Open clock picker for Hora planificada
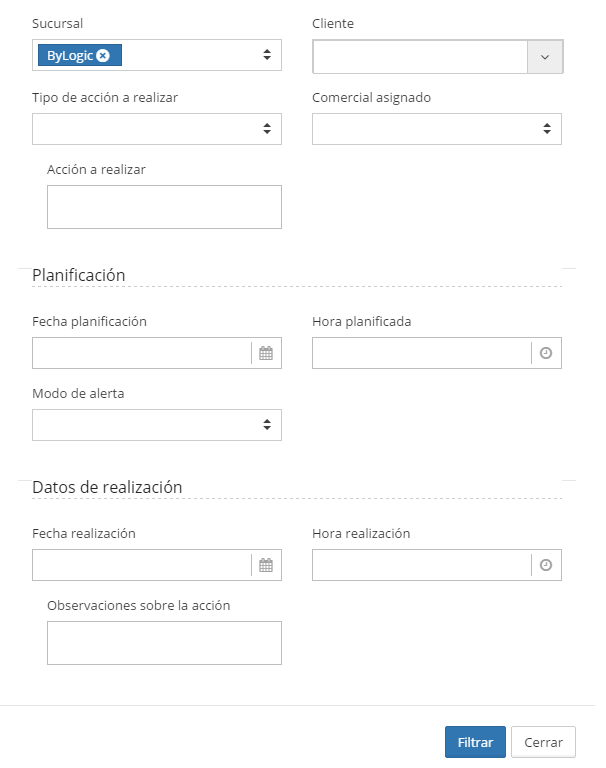The image size is (606, 768). pos(546,353)
